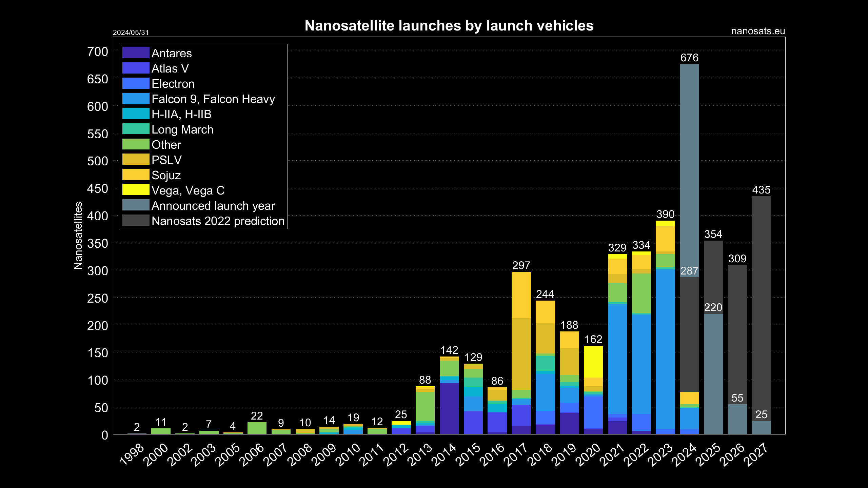The height and width of the screenshot is (488, 868).
Task: Select the Falcon 9, Falcon Heavy legend entry
Action: click(213, 99)
